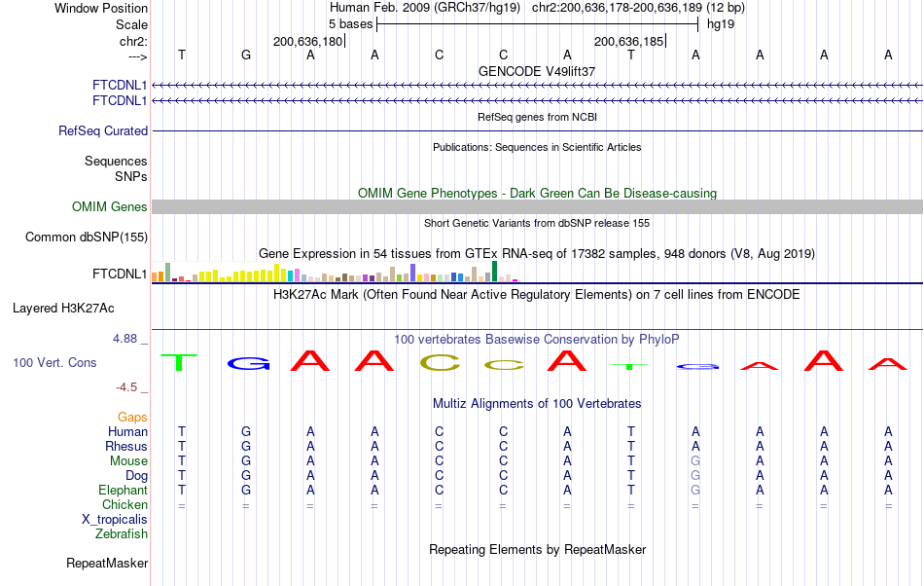
Task: Select the 200,636,185 ruler position
Action: pos(628,41)
